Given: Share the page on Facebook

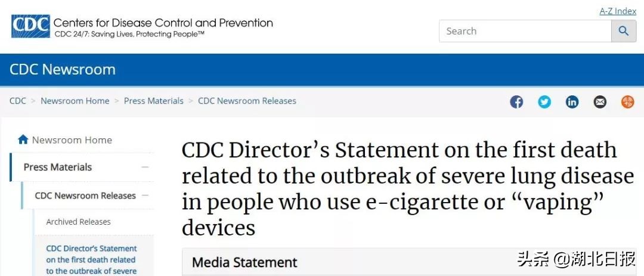Looking at the screenshot, I should (x=516, y=102).
